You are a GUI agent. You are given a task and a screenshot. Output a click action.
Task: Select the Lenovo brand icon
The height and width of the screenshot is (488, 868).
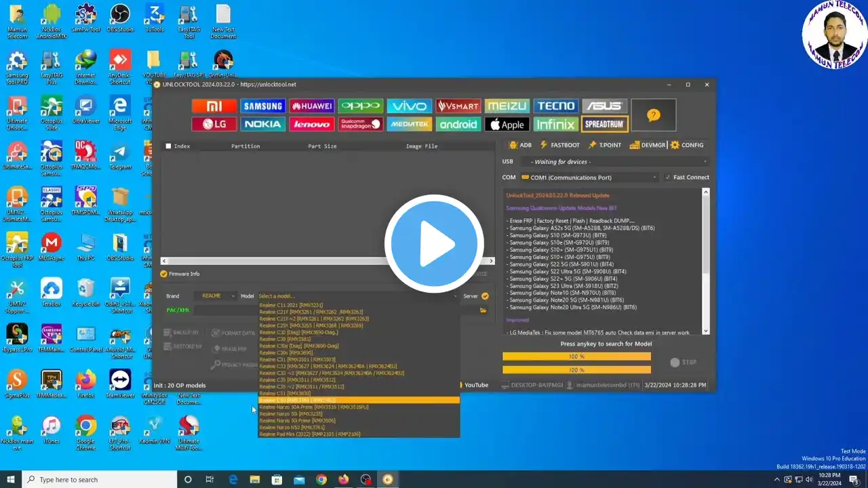click(312, 124)
